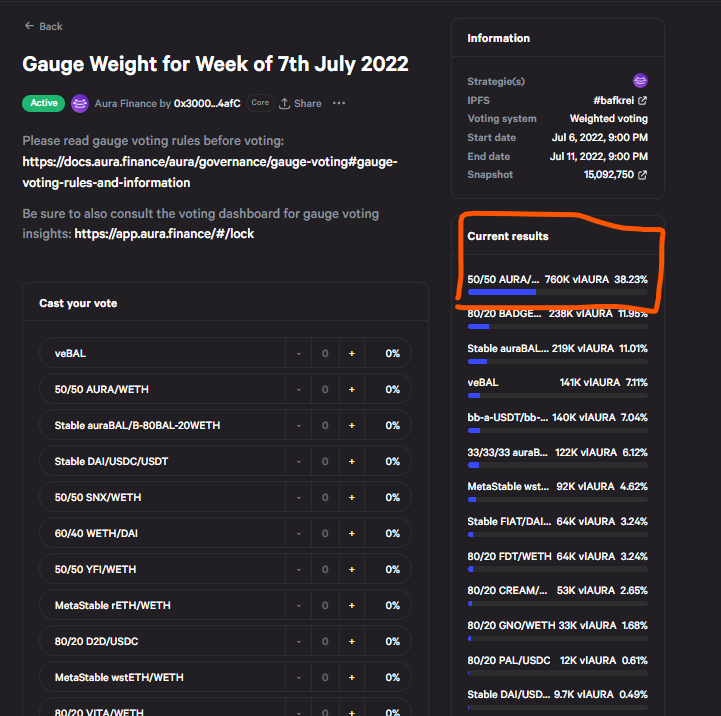Select the 50/50 SNX/WETH choice label
The height and width of the screenshot is (716, 721).
point(97,498)
